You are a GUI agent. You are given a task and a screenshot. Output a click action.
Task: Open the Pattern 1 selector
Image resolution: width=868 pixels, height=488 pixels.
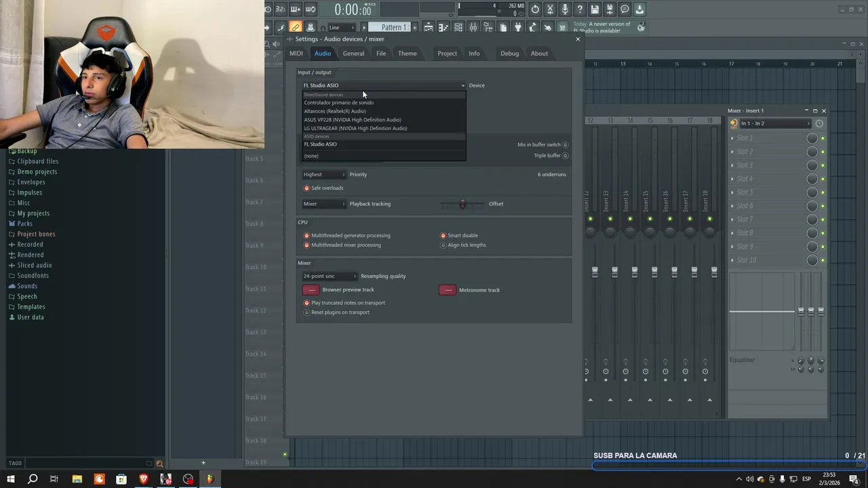[x=394, y=27]
